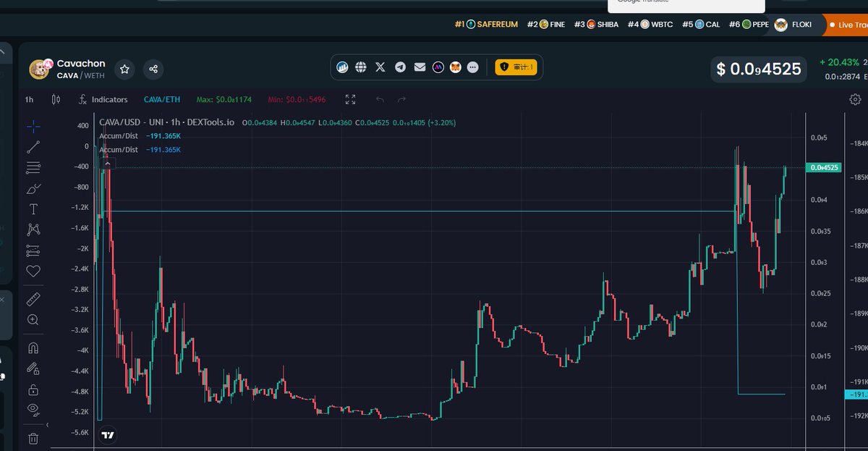
Task: Click the trash remove drawings icon
Action: pyautogui.click(x=33, y=438)
